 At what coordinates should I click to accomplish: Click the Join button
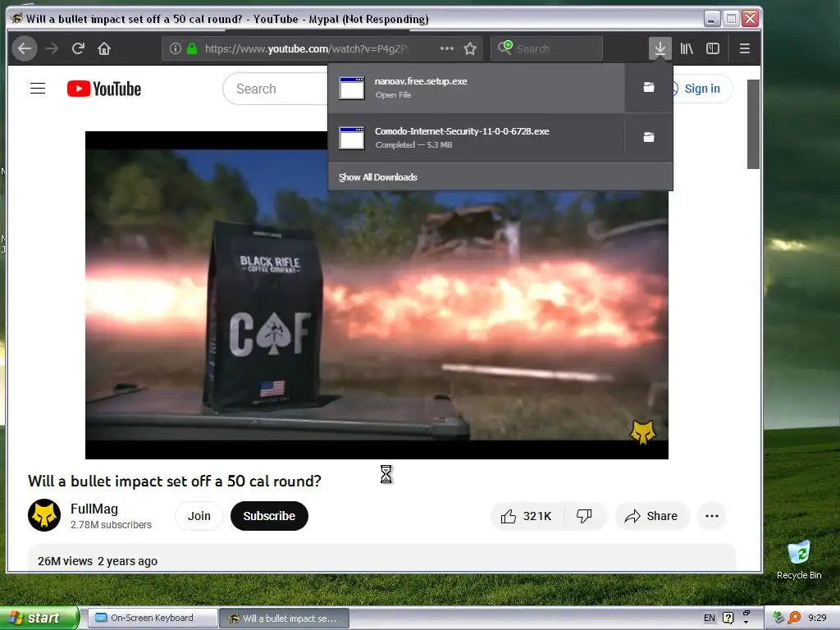(199, 516)
